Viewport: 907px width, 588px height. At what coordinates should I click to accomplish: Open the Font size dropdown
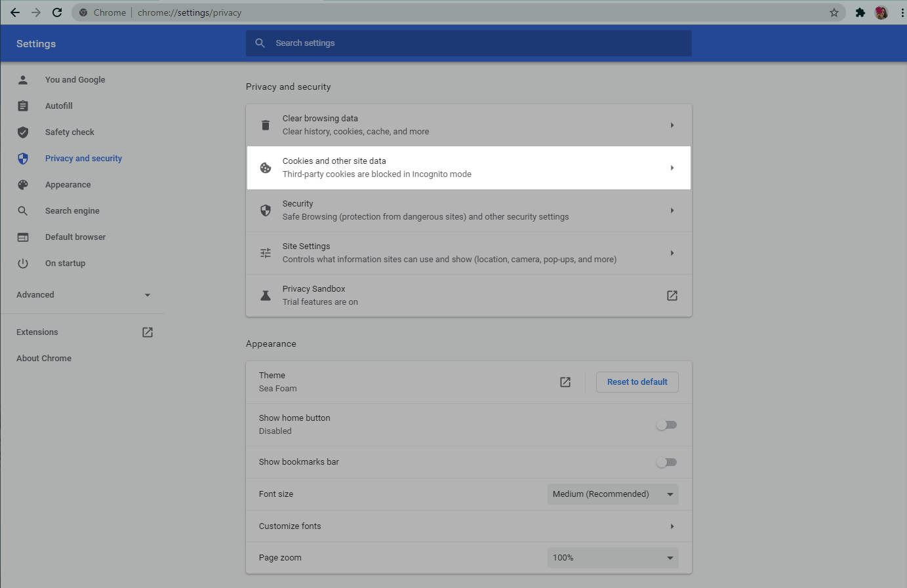pos(613,494)
